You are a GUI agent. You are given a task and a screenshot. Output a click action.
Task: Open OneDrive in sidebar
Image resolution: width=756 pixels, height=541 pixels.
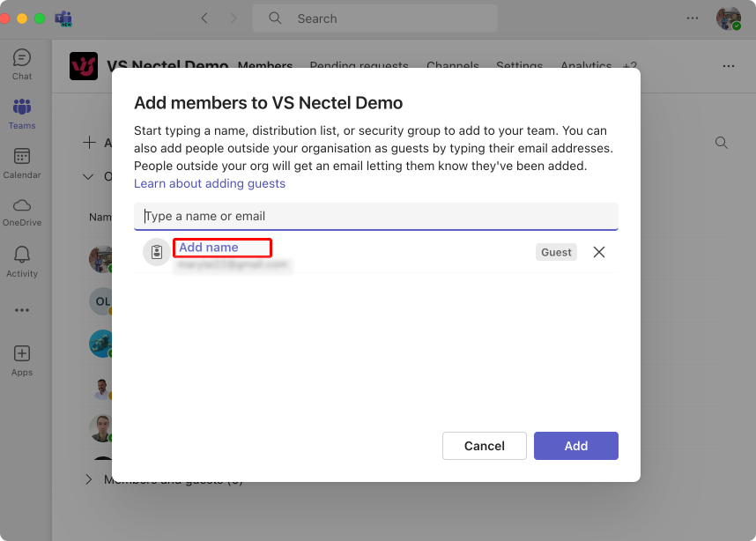22,212
